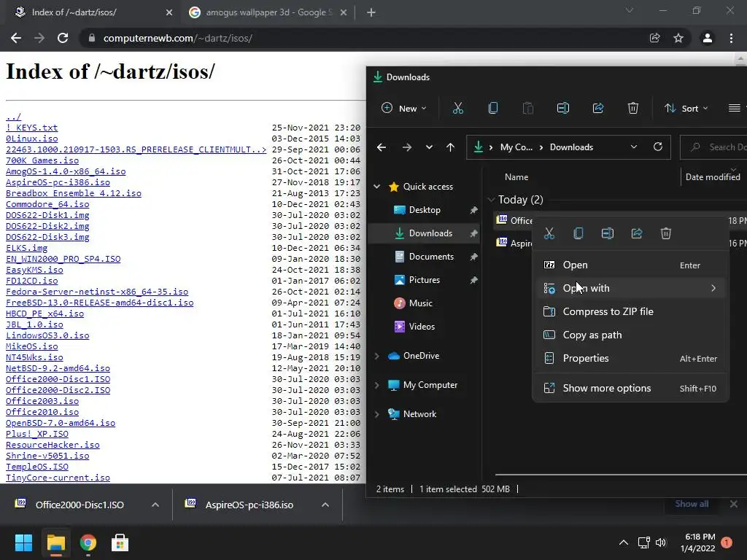
Task: Open Chrome's three-dot menu
Action: tap(731, 38)
